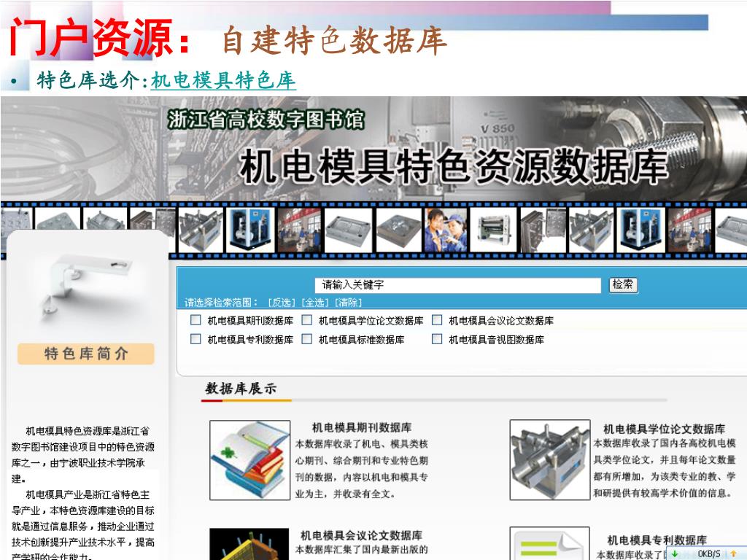Screen dimensions: 747x560
Task: Open the 机电模具会议论文数据库 title
Action: pos(361,536)
